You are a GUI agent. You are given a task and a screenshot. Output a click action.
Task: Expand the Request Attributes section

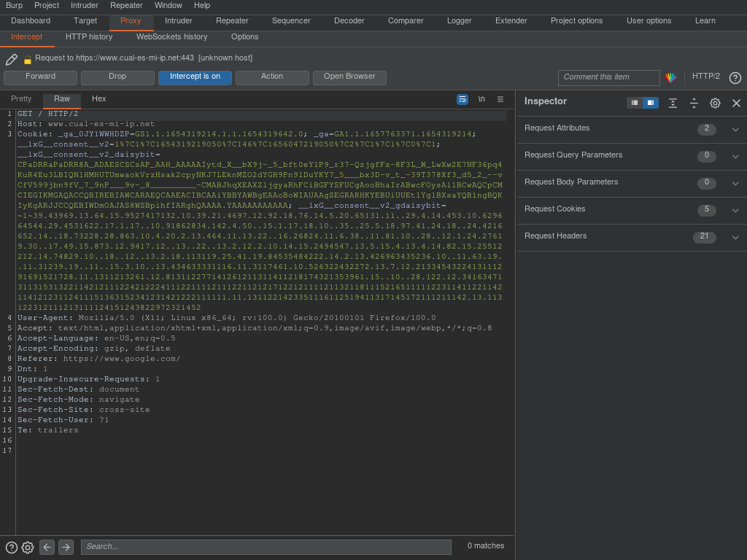735,130
